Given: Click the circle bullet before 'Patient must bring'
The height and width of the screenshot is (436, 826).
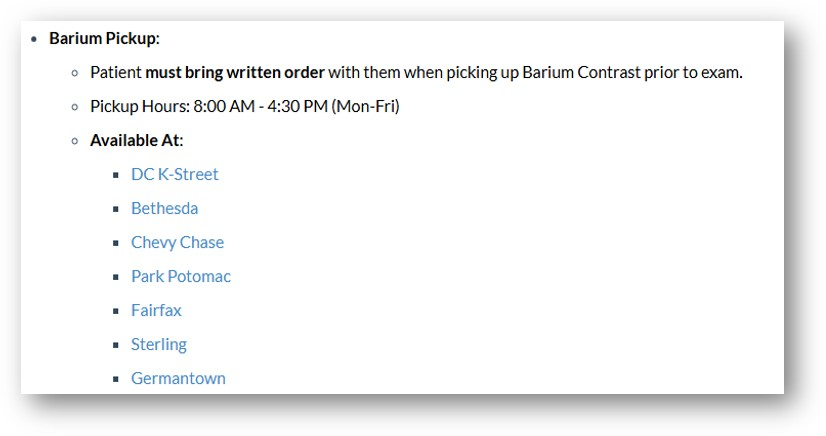Looking at the screenshot, I should (75, 73).
